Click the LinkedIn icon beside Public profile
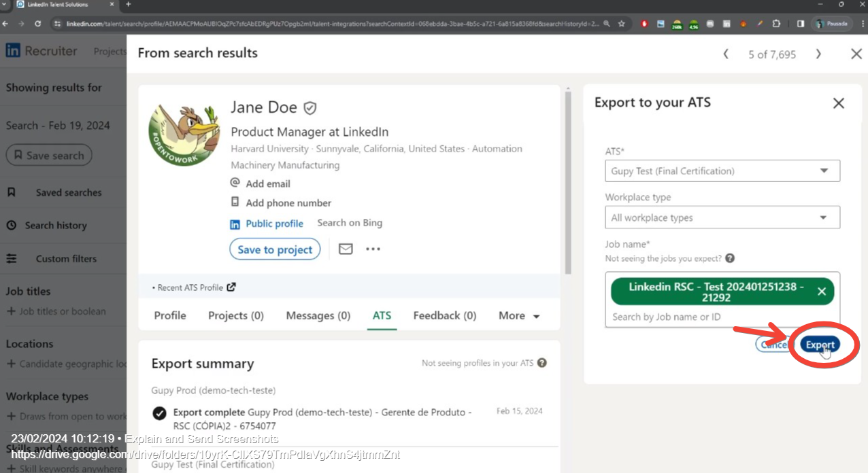The height and width of the screenshot is (473, 868). point(235,224)
